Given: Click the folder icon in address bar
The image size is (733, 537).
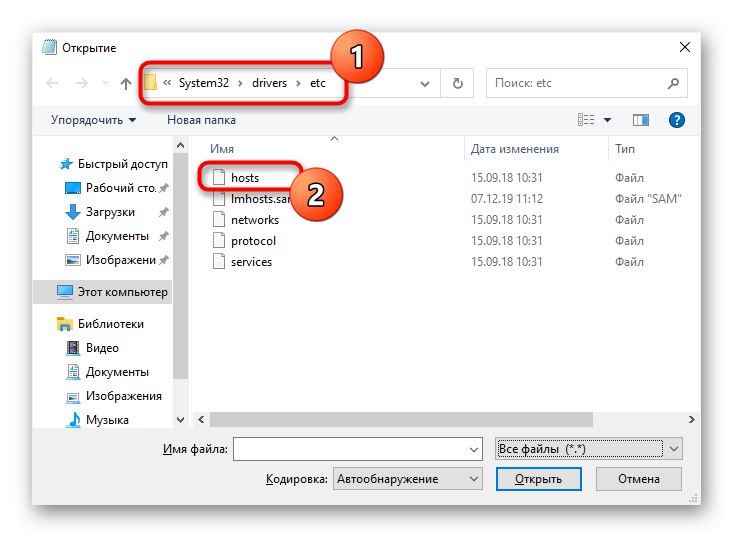Looking at the screenshot, I should pos(150,83).
